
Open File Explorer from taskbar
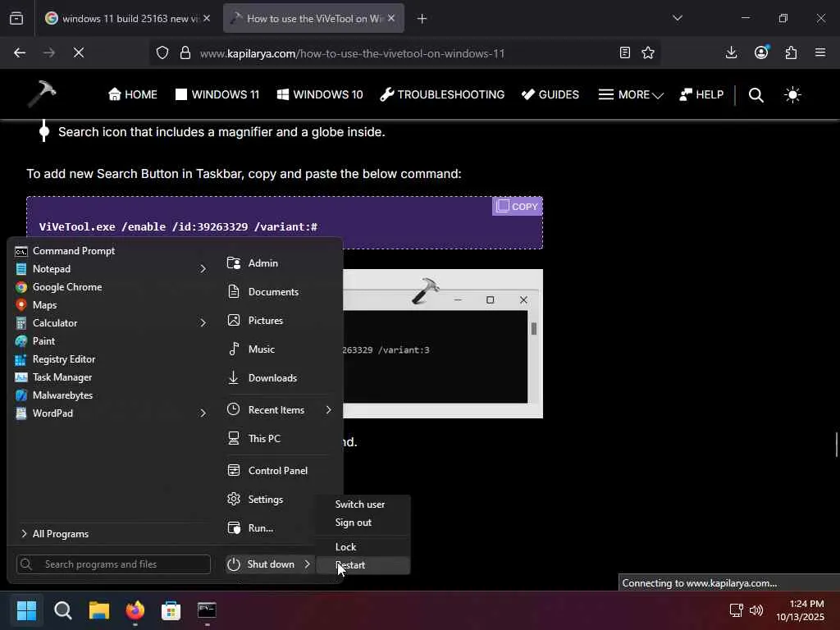pos(99,610)
